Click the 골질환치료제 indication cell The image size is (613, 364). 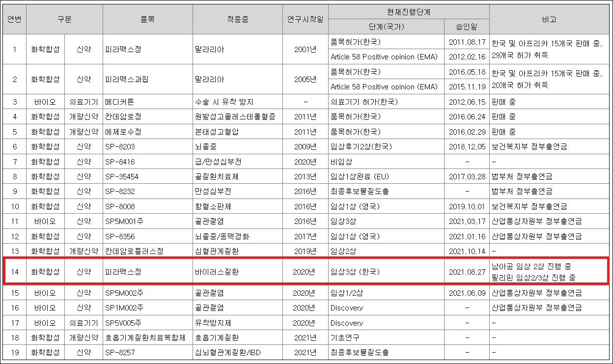[x=237, y=176]
